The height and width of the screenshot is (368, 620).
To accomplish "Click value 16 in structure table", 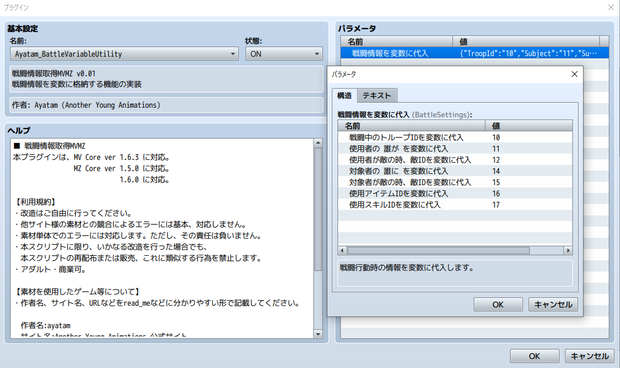I will coord(496,193).
